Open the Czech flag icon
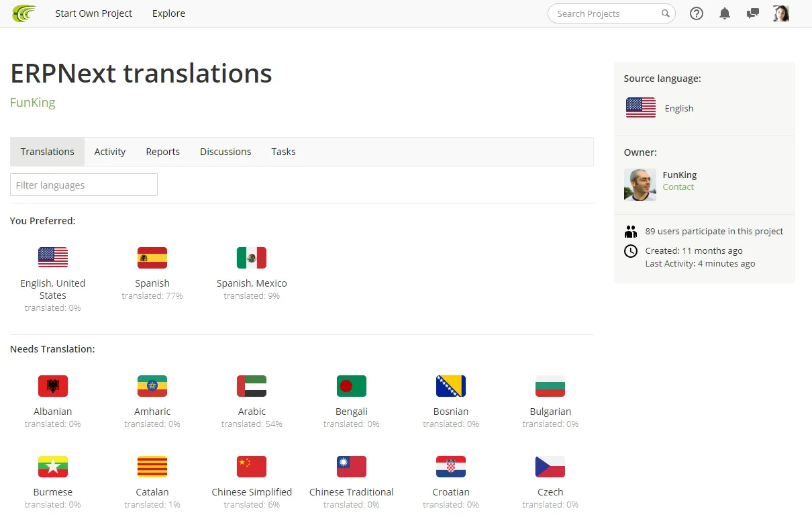The height and width of the screenshot is (523, 812). click(550, 467)
